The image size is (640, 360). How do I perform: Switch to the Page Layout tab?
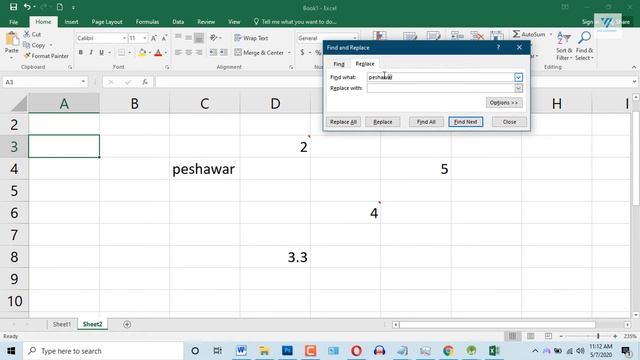pyautogui.click(x=107, y=22)
